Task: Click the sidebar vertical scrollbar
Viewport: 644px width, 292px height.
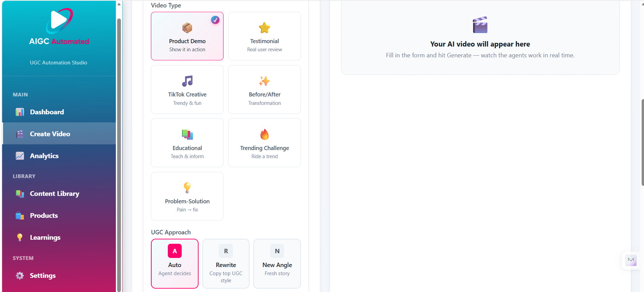Action: 119,155
